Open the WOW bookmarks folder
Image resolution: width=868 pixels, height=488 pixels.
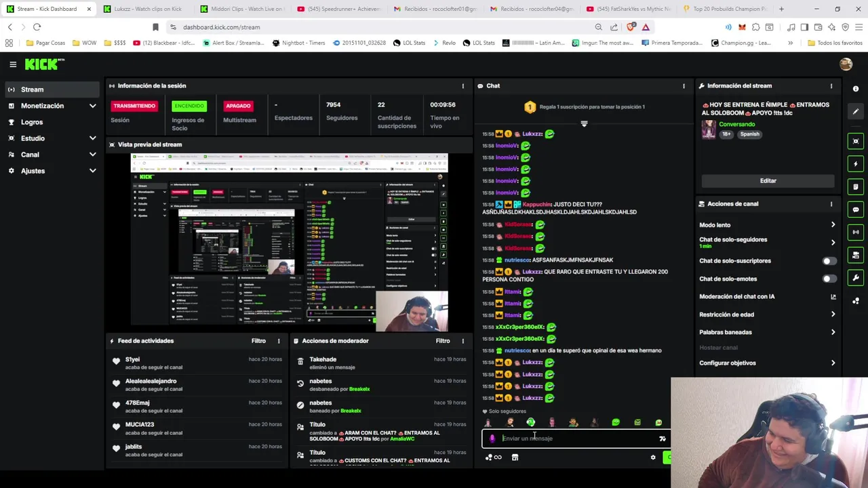tap(84, 43)
